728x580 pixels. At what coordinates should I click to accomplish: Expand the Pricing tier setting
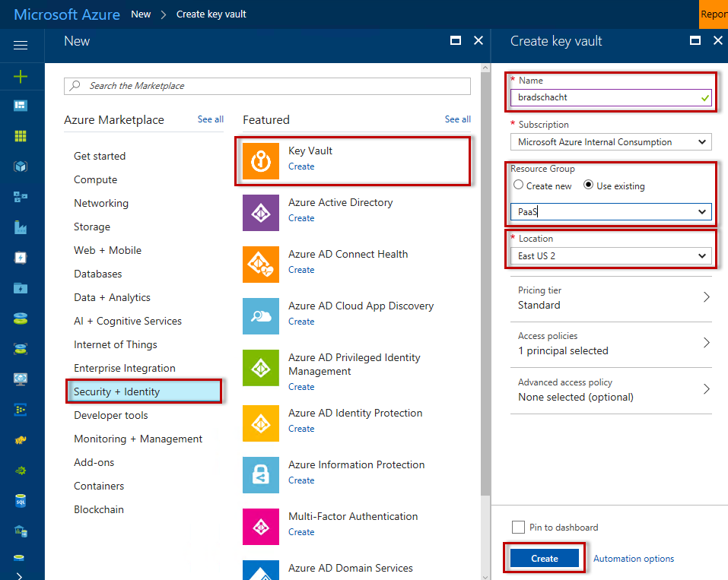(614, 298)
